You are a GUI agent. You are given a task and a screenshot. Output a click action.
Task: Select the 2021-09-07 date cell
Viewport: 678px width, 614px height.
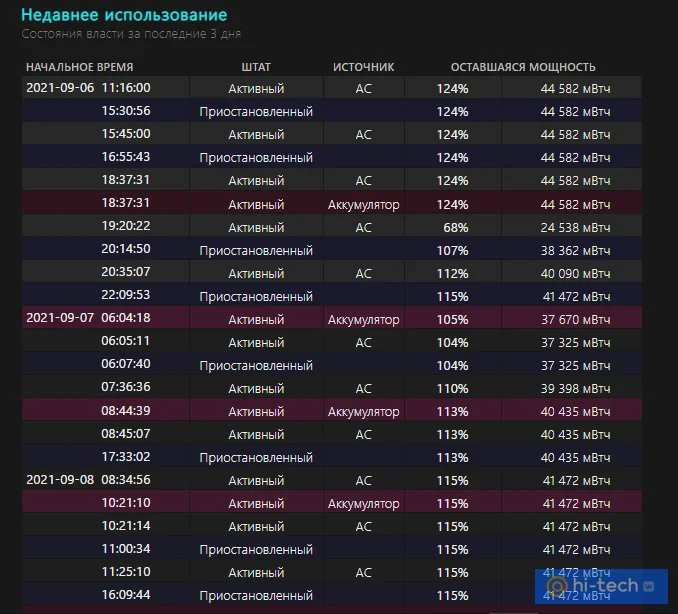(x=60, y=319)
